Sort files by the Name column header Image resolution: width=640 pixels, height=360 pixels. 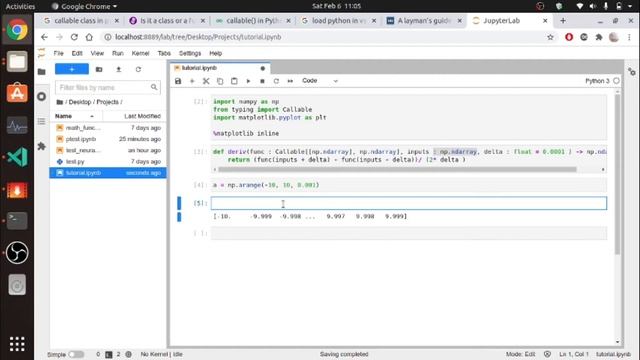pyautogui.click(x=76, y=116)
